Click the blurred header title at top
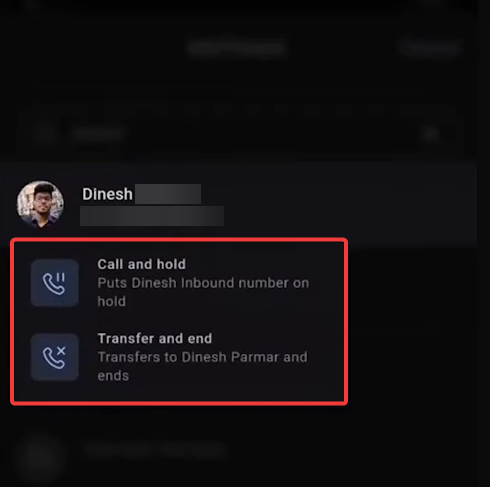 click(237, 48)
